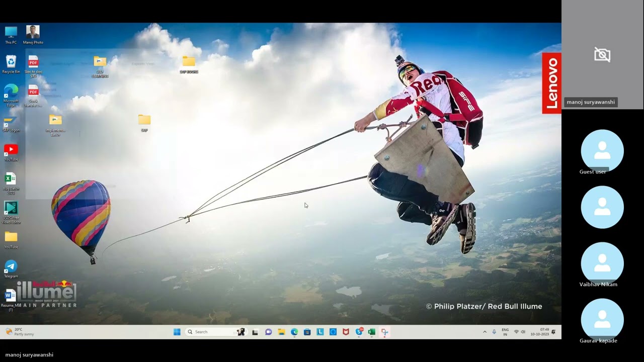Open Wi-Fi network settings in tray
644x362 pixels.
[516, 332]
